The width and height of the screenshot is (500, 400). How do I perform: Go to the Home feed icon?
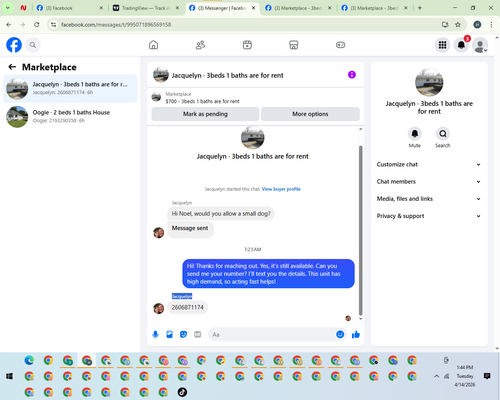(153, 45)
